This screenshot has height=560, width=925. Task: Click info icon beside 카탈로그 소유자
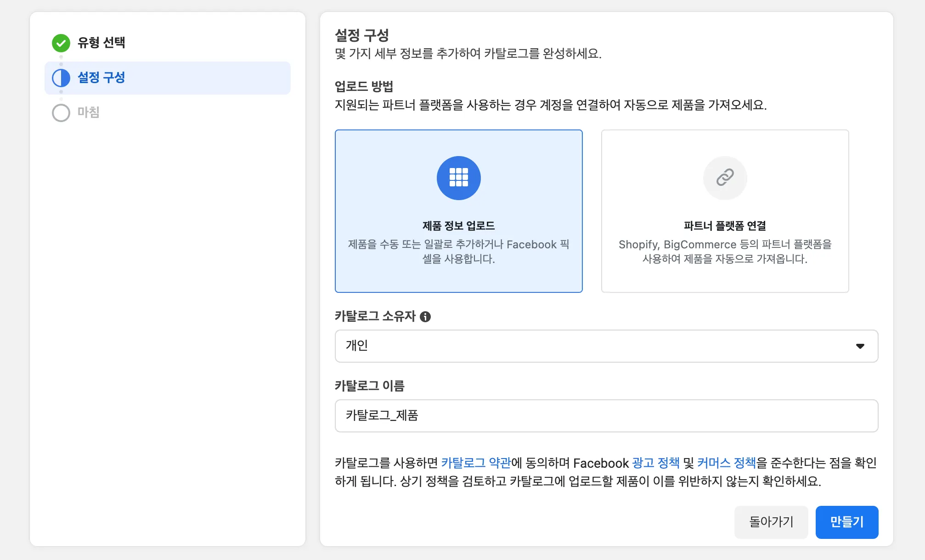pyautogui.click(x=425, y=317)
